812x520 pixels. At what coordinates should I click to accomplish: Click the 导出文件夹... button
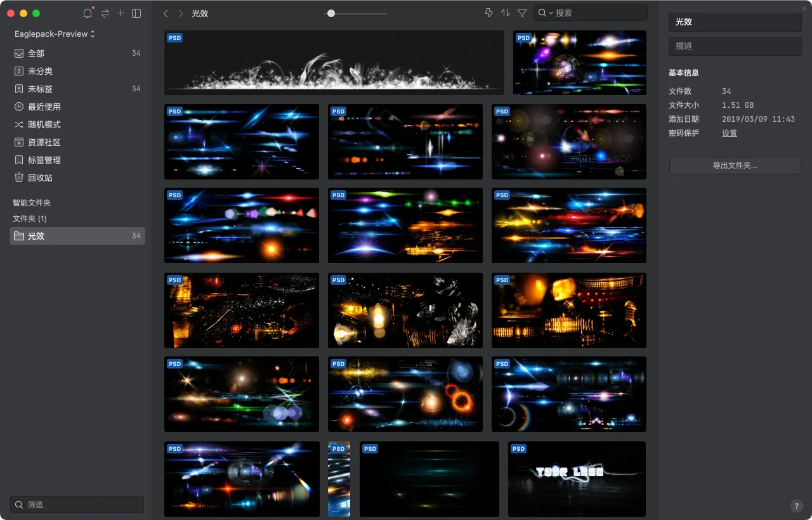pyautogui.click(x=735, y=166)
